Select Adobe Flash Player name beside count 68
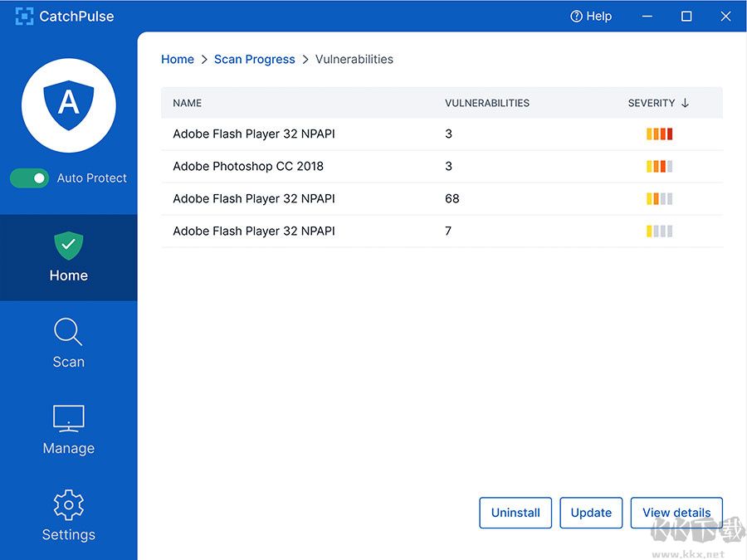Image resolution: width=747 pixels, height=560 pixels. click(254, 198)
